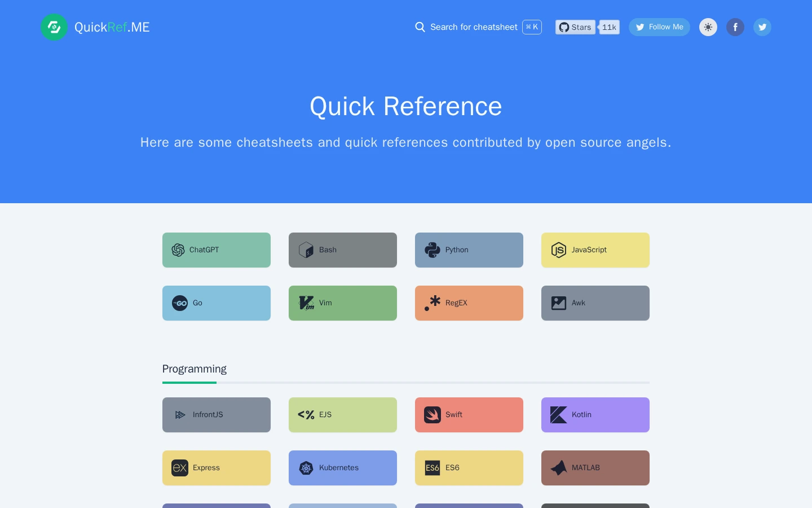
Task: Click the Quick Reference page title
Action: [x=406, y=106]
